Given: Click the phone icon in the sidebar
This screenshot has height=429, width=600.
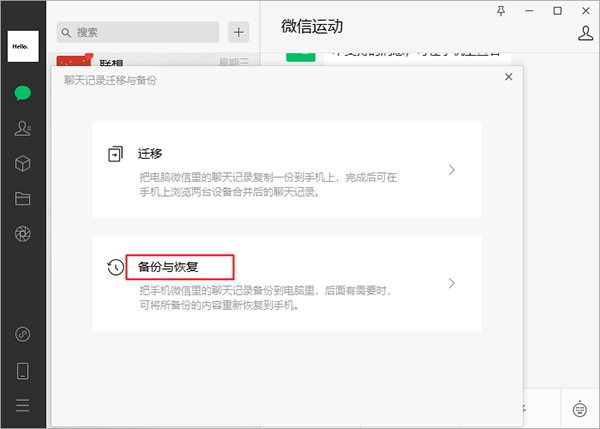Looking at the screenshot, I should click(x=22, y=370).
